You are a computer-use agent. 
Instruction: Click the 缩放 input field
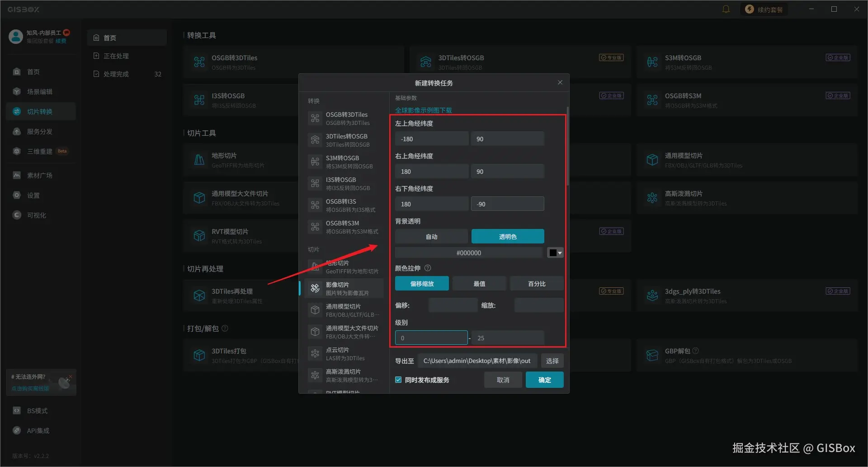pos(539,305)
